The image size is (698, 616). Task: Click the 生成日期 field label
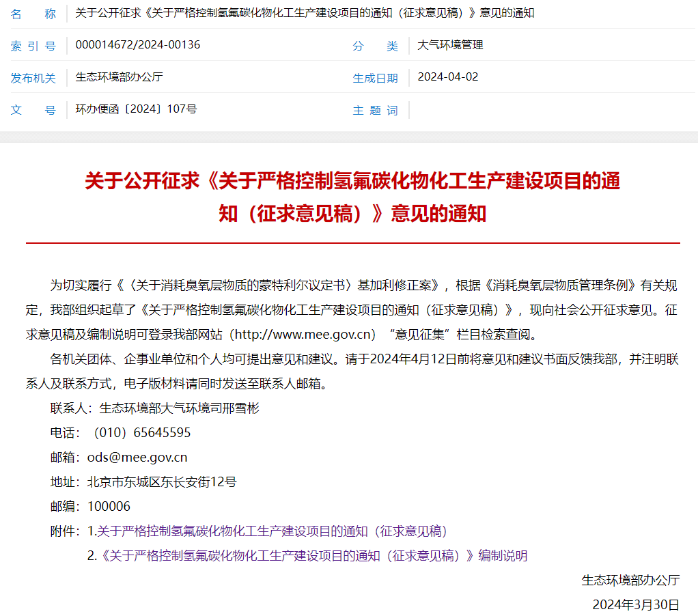point(375,78)
